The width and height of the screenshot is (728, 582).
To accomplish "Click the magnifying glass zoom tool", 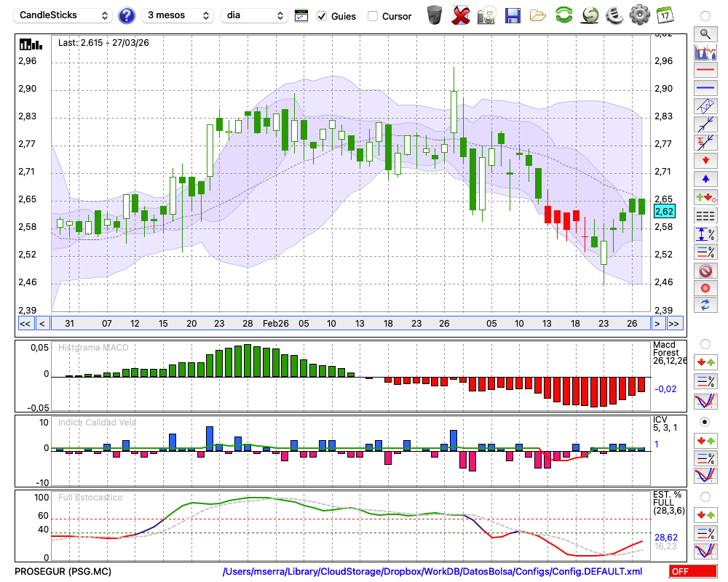I will (x=705, y=33).
